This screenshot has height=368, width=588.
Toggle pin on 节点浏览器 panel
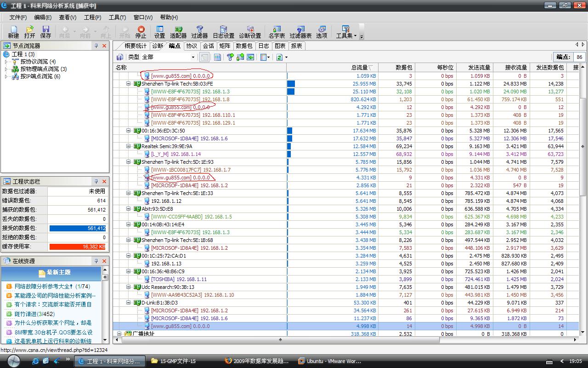pos(96,46)
